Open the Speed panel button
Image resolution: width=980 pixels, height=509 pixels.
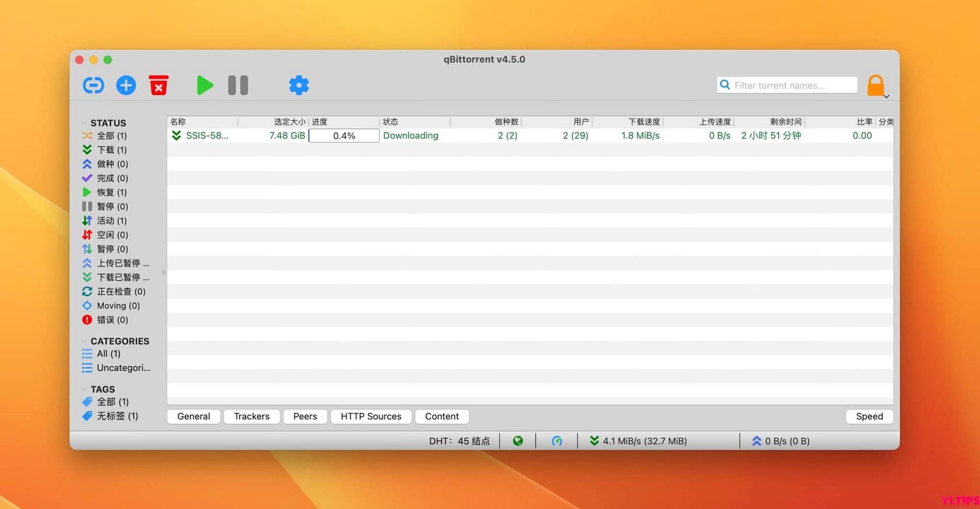pyautogui.click(x=869, y=416)
